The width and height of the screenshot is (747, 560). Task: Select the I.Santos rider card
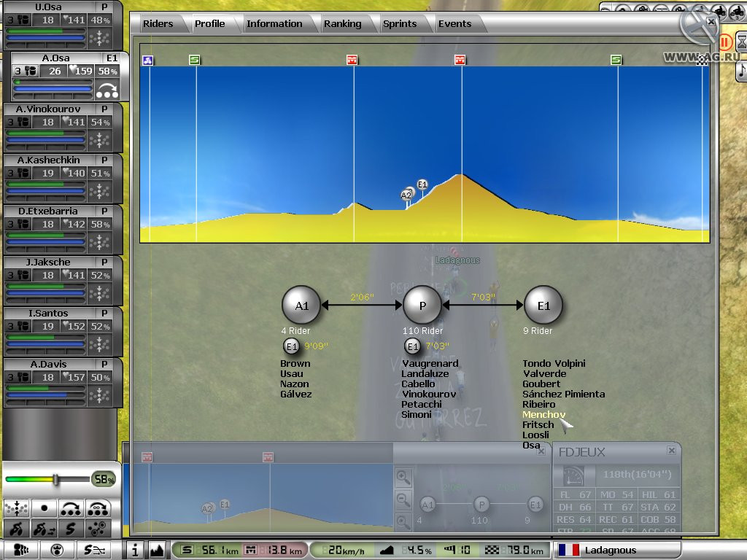63,331
